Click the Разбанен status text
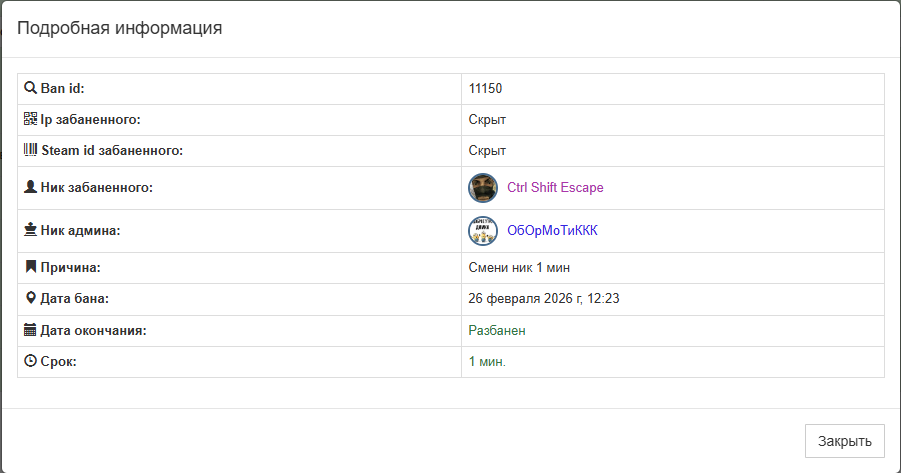Image resolution: width=901 pixels, height=473 pixels. 497,330
